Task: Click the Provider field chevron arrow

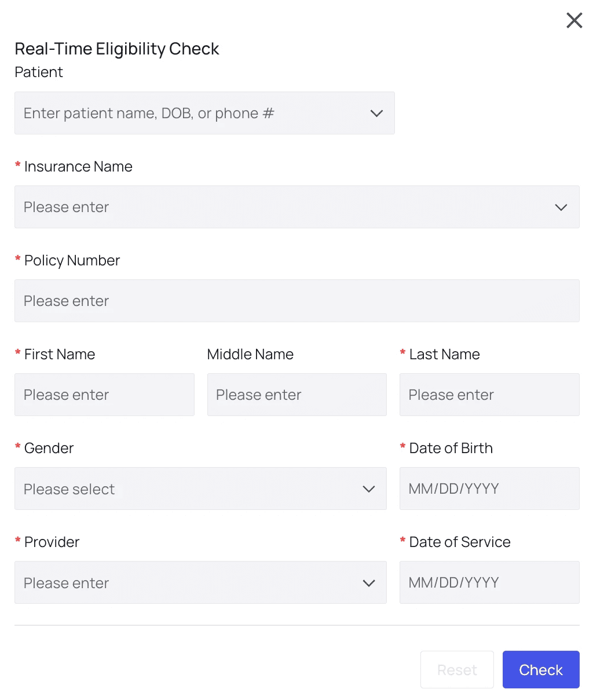Action: (368, 583)
